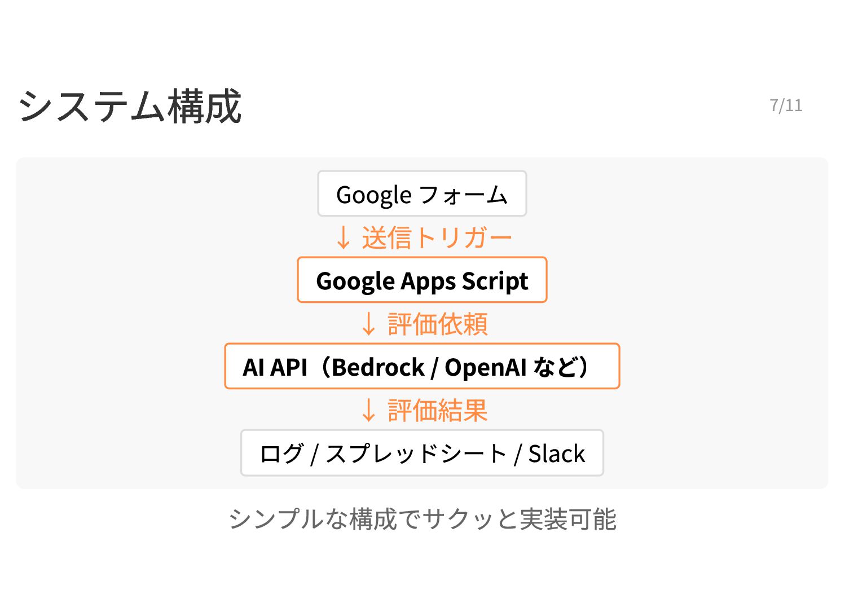Click the AI API text in the orange box
Screen dimensions: 845x616
pyautogui.click(x=275, y=367)
